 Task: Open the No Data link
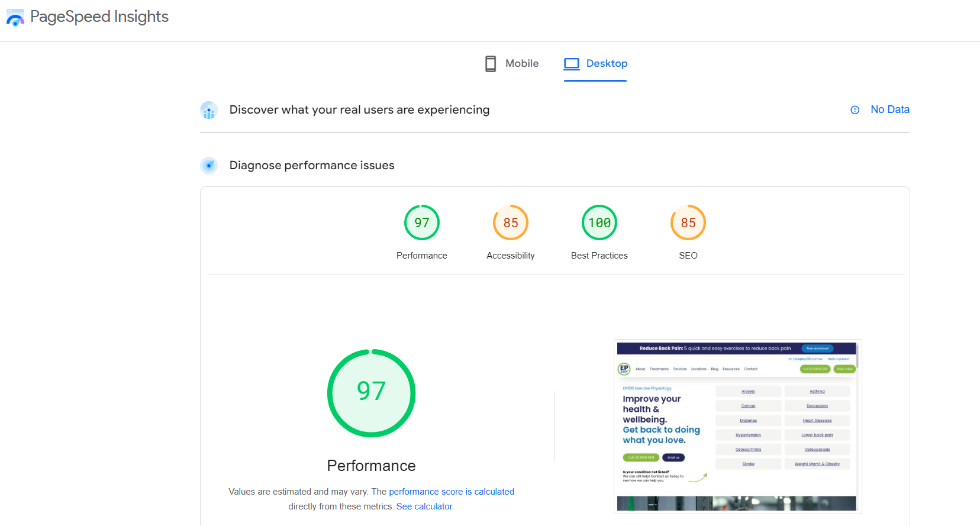point(890,109)
